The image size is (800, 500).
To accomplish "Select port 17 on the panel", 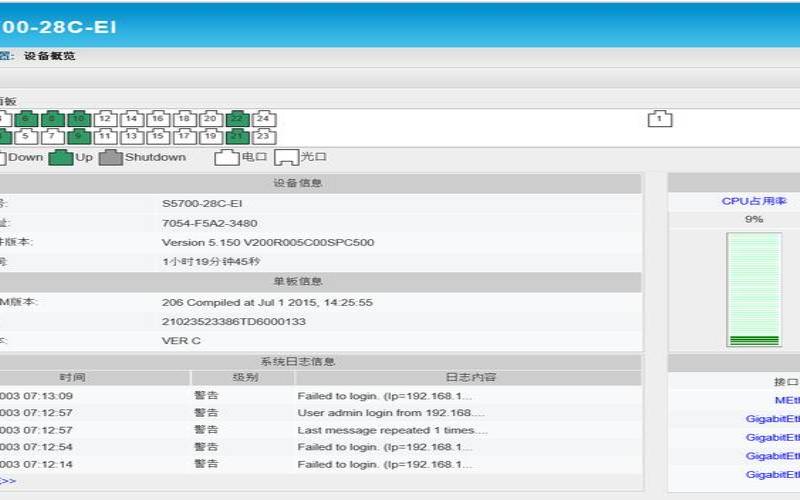I will [x=185, y=136].
